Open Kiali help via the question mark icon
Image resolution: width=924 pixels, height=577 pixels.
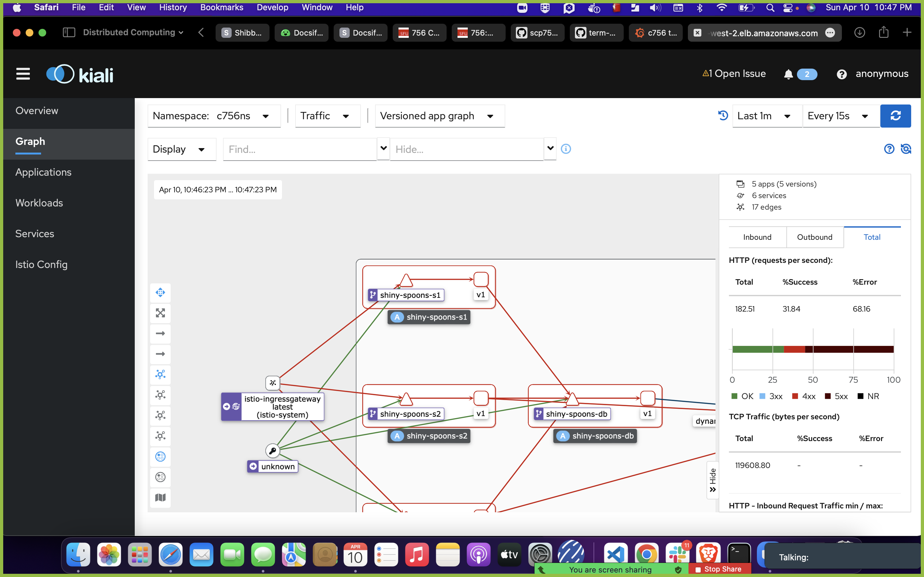(842, 74)
